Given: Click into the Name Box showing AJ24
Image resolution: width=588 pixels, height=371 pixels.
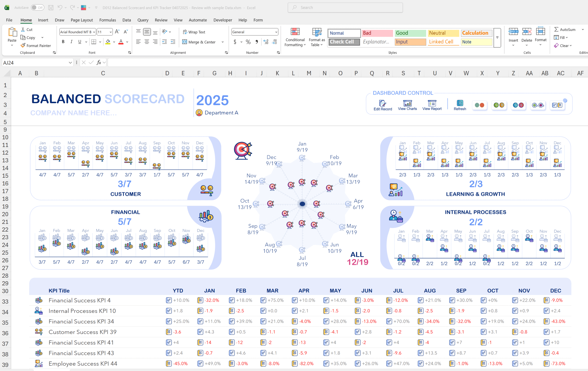Looking at the screenshot, I should coord(34,63).
